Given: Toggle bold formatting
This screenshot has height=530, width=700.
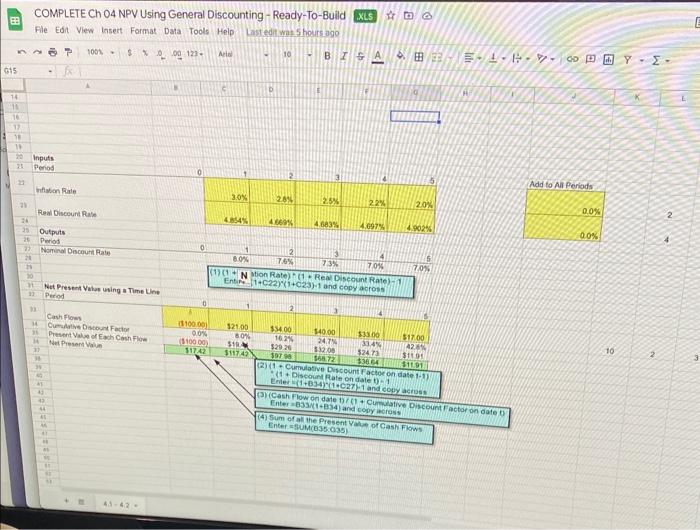Looking at the screenshot, I should pyautogui.click(x=327, y=56).
